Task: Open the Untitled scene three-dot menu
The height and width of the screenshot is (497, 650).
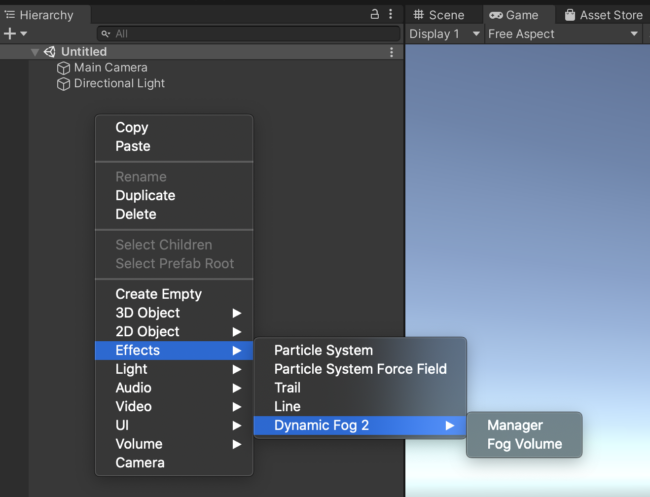Action: point(391,52)
